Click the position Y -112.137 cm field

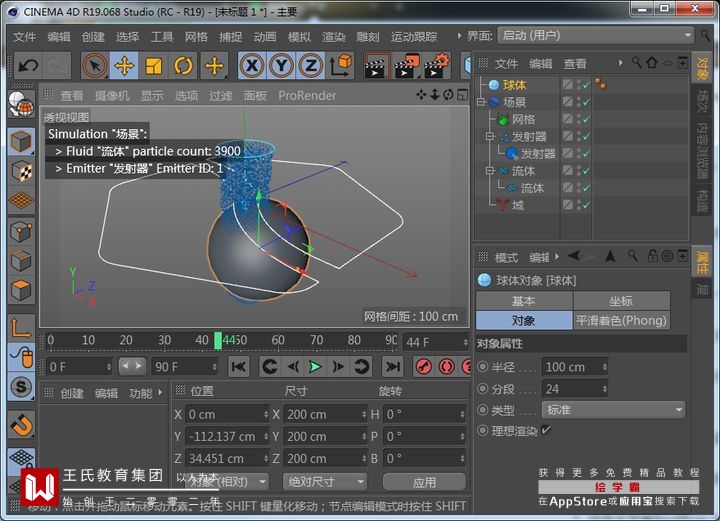227,437
